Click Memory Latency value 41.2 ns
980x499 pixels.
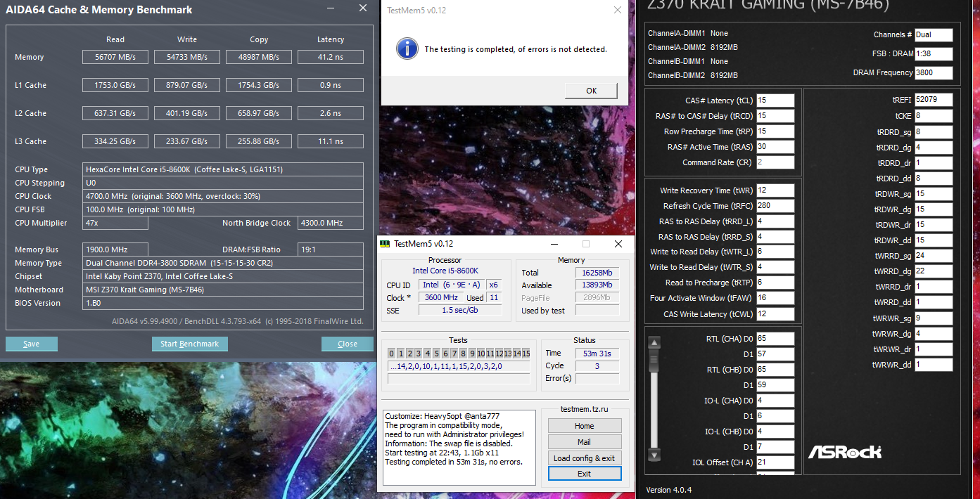(x=331, y=57)
